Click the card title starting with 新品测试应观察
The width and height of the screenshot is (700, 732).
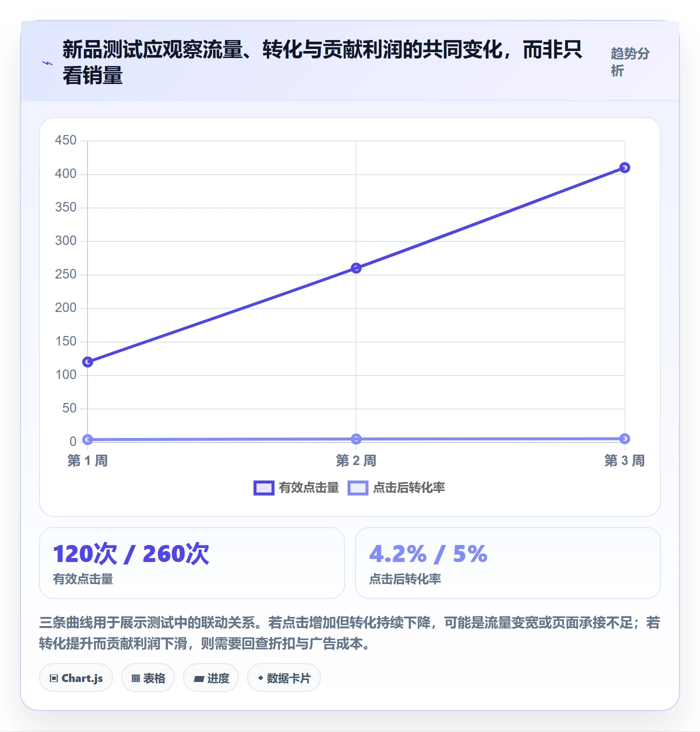point(322,62)
